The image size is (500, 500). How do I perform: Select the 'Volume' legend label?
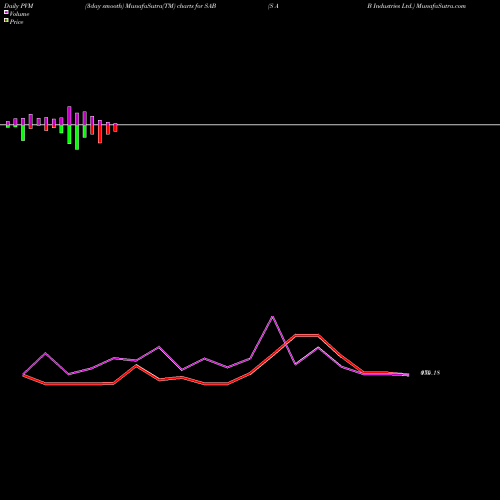(x=19, y=14)
